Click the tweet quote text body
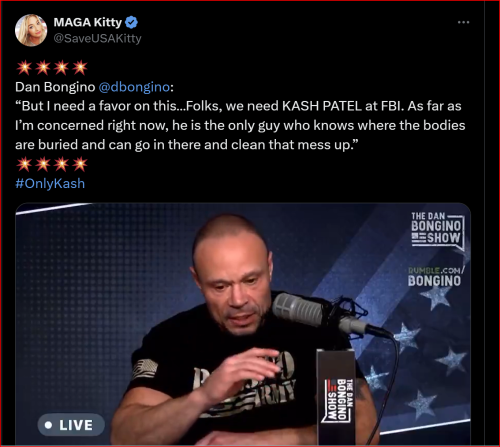The width and height of the screenshot is (500, 447). pyautogui.click(x=240, y=125)
